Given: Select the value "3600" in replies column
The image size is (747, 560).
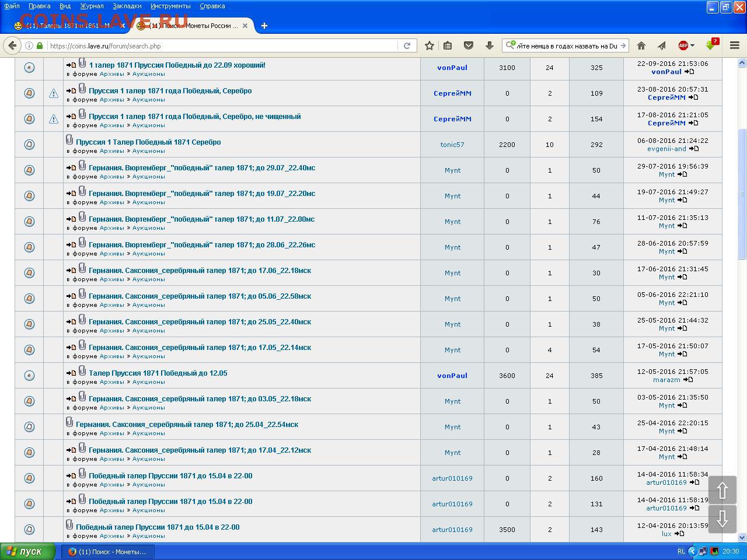Looking at the screenshot, I should (x=507, y=375).
